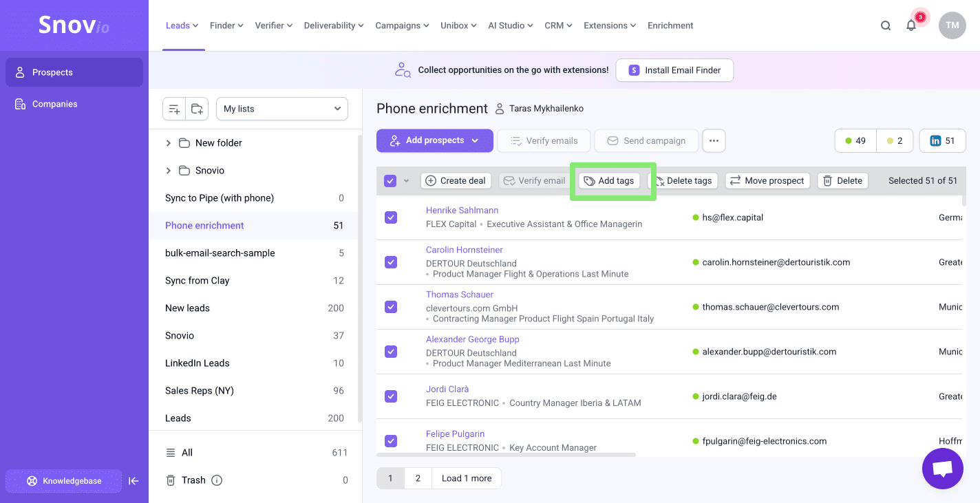
Task: Open the My lists dropdown
Action: pyautogui.click(x=282, y=109)
